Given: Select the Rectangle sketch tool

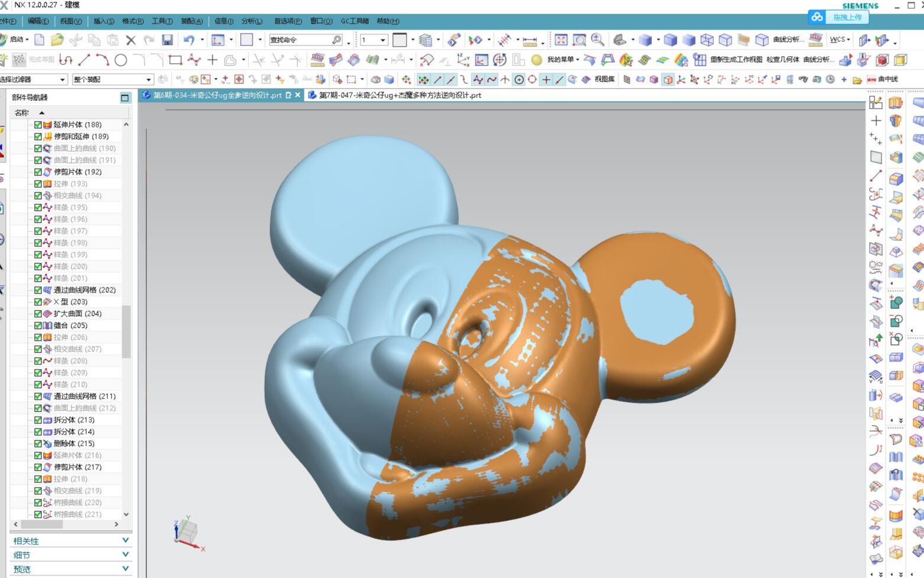Looking at the screenshot, I should coord(175,60).
